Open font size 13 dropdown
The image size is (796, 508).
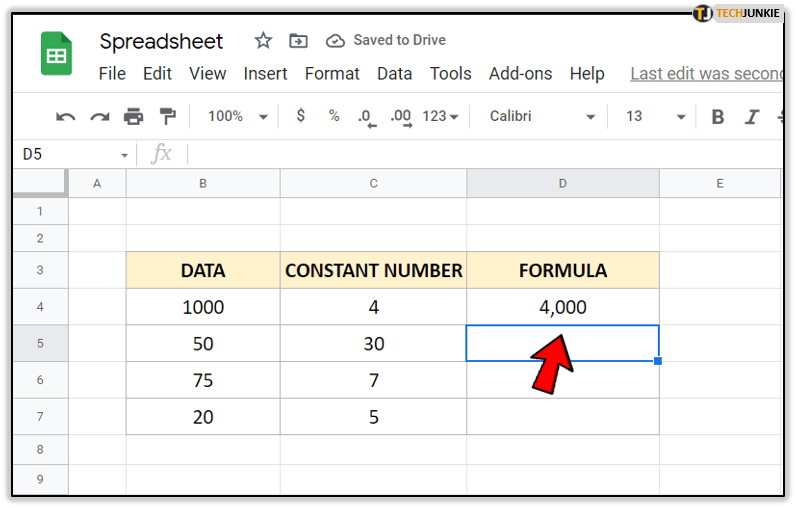point(654,117)
